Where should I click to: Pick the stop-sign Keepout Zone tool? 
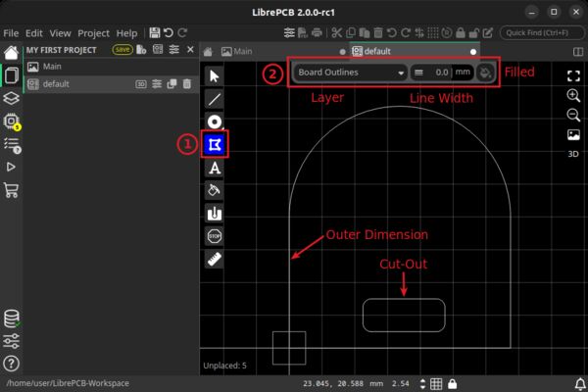214,236
